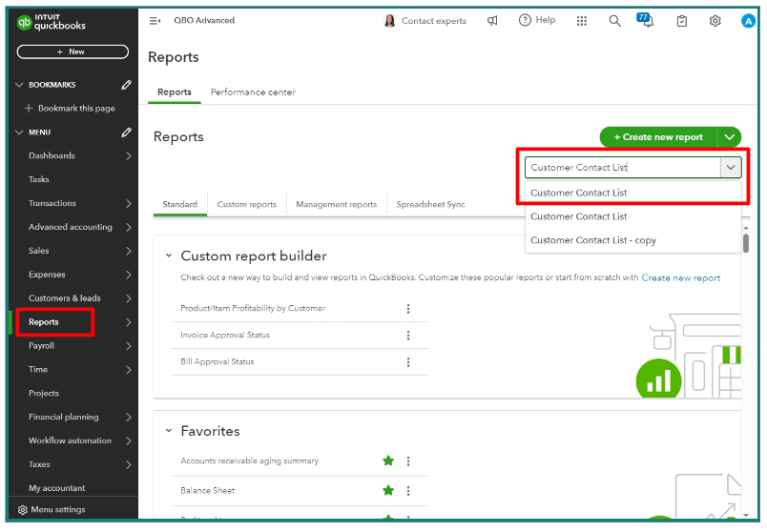767x532 pixels.
Task: Open the settings gear icon
Action: coord(715,21)
